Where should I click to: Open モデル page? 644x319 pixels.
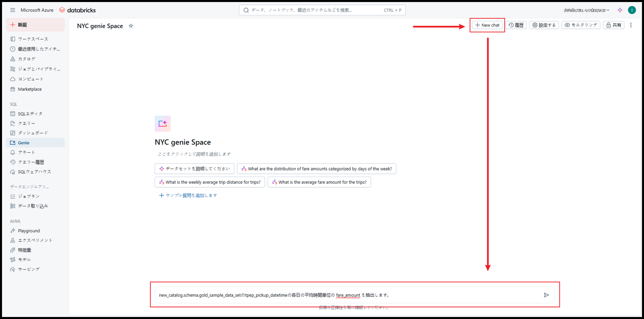click(35, 260)
